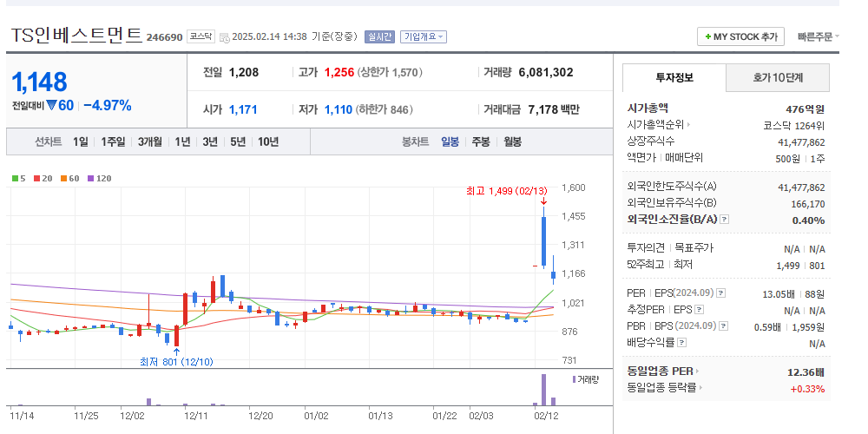Click help icon next to 외국인소진율(B/A)
The width and height of the screenshot is (868, 434).
pos(724,220)
